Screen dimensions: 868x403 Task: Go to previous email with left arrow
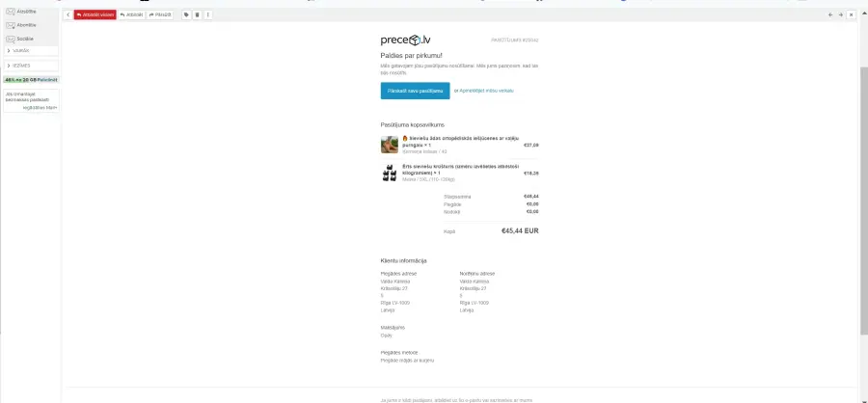point(830,15)
